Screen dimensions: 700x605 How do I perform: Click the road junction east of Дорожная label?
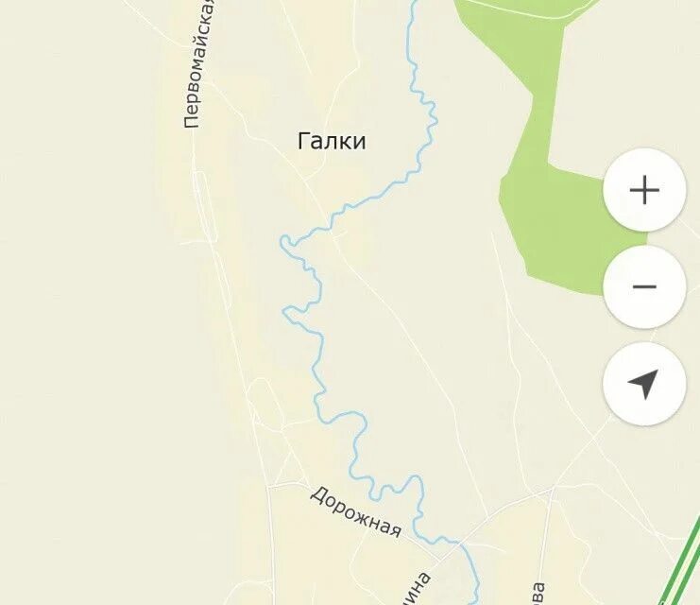pyautogui.click(x=441, y=559)
